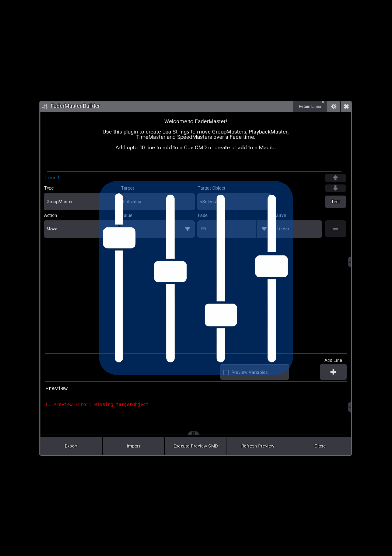Close the FaderMaster Builder window with the X
Viewport: 392px width, 556px height.
[346, 106]
